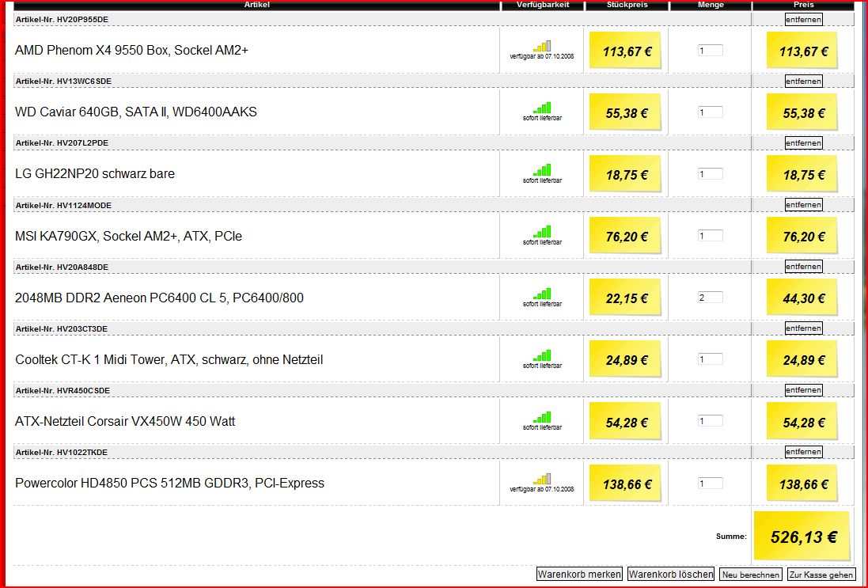Click Artikel-Nr. HV20A848DE label
The image size is (868, 588).
pyautogui.click(x=62, y=267)
